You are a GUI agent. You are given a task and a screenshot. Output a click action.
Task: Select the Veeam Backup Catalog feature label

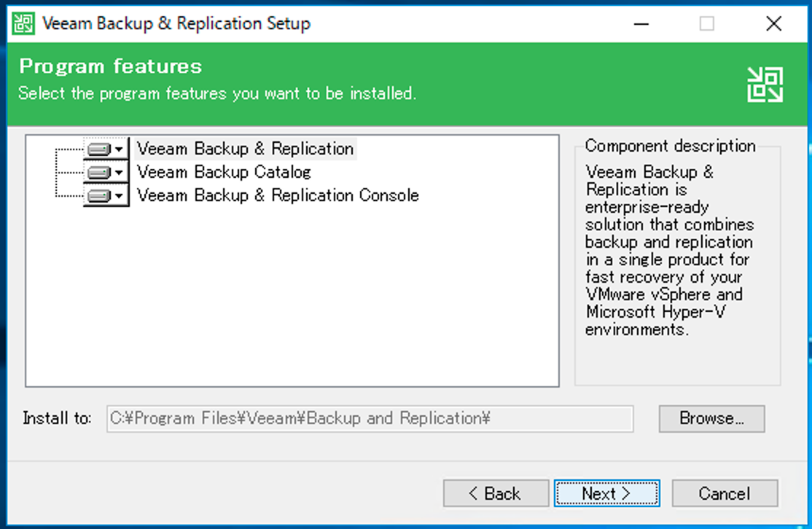click(x=224, y=173)
